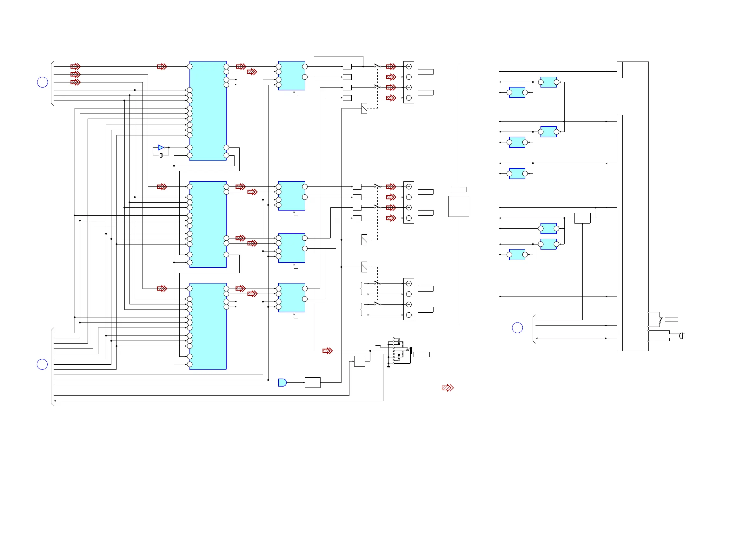Click the small rectangle above the center square box
756x534 pixels.
[458, 189]
